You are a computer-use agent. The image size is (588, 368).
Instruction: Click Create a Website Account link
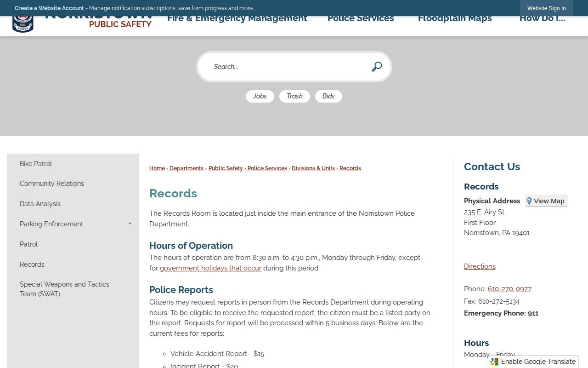tap(49, 8)
